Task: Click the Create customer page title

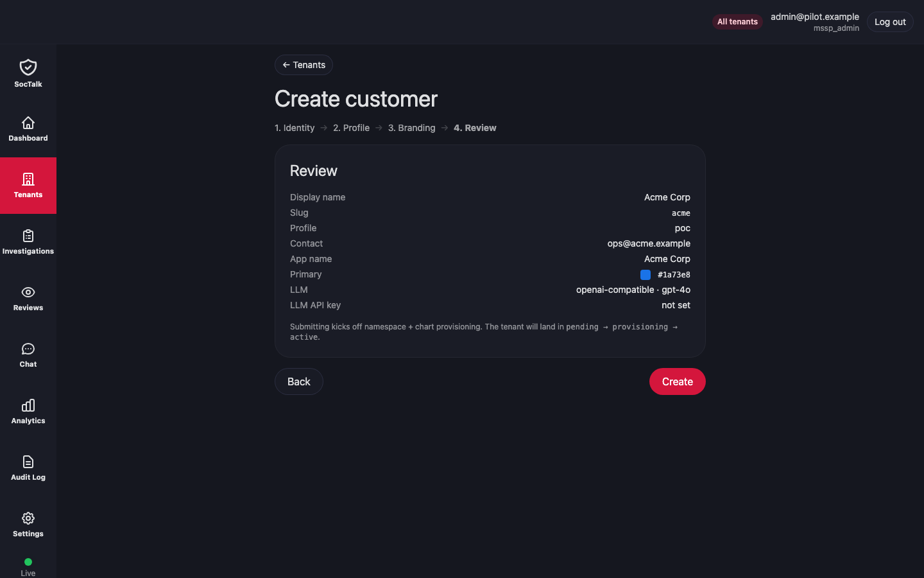Action: tap(356, 99)
